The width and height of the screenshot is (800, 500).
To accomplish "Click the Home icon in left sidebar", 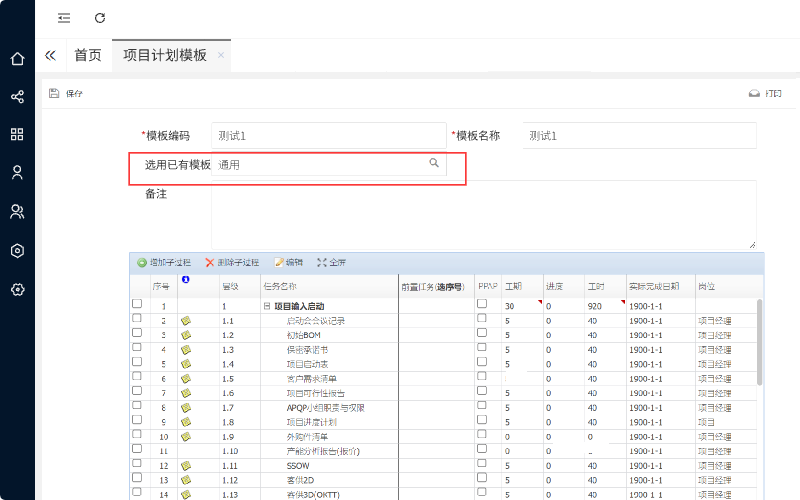I will click(17, 59).
